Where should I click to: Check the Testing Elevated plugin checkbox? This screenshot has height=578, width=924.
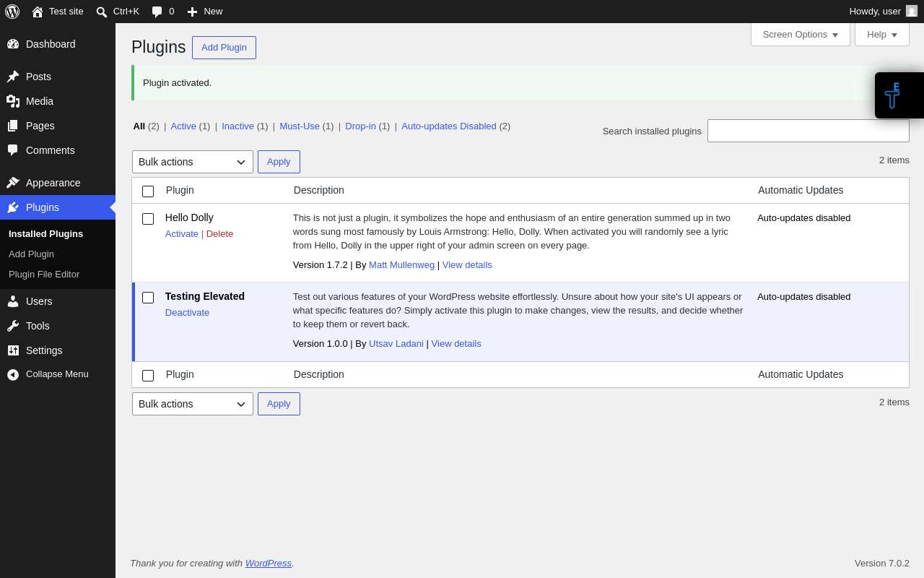pos(148,298)
